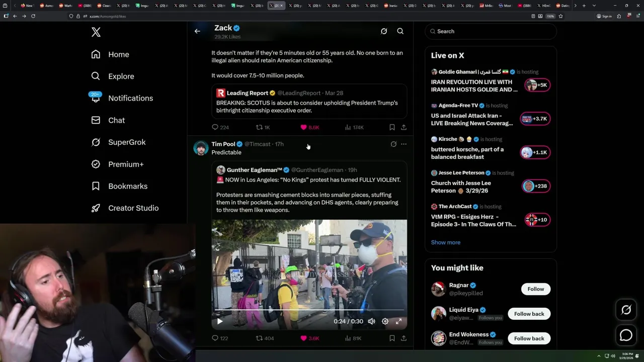Seek on the video progress bar
This screenshot has width=644, height=362.
pyautogui.click(x=309, y=311)
